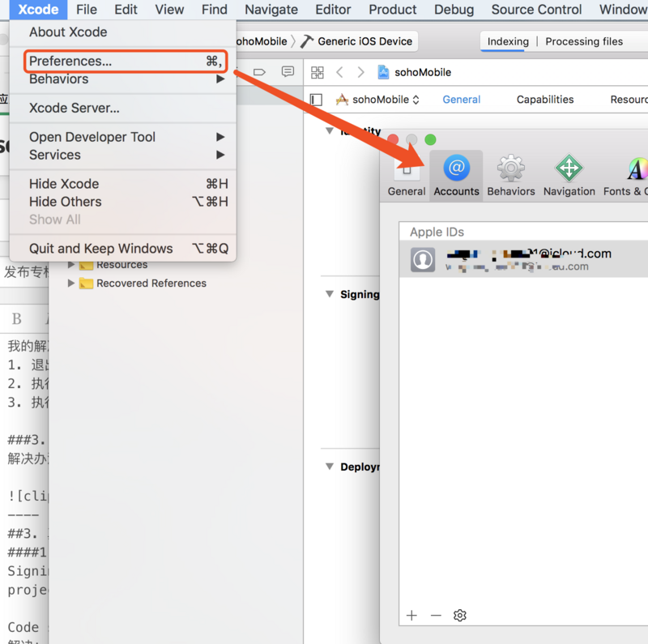This screenshot has height=644, width=648.
Task: Click the related items grid icon
Action: [x=317, y=73]
